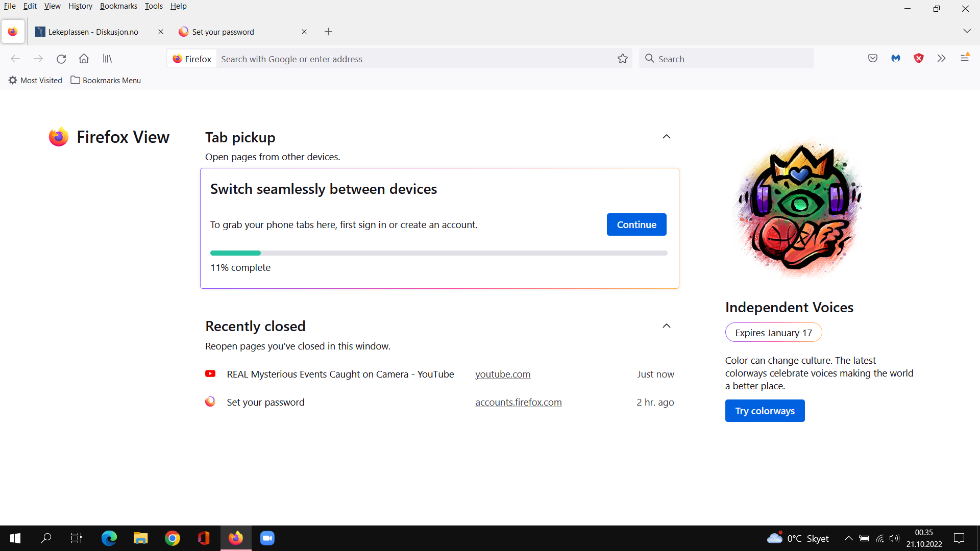Open Task View on taskbar
Viewport: 980px width, 551px height.
77,538
